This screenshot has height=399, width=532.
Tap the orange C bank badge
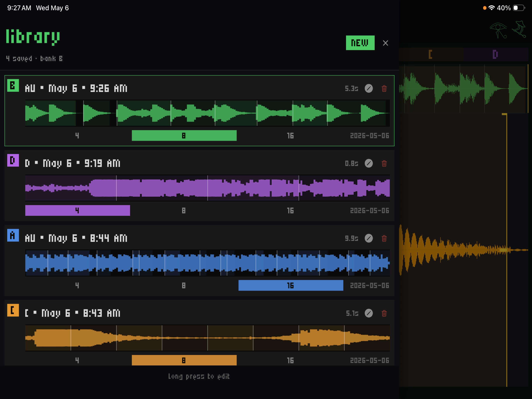pos(13,310)
